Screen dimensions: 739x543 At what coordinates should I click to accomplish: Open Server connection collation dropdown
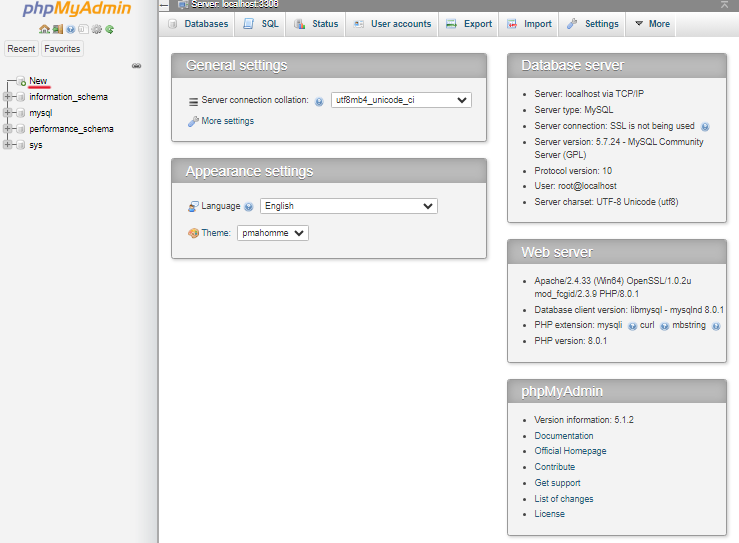click(x=401, y=100)
